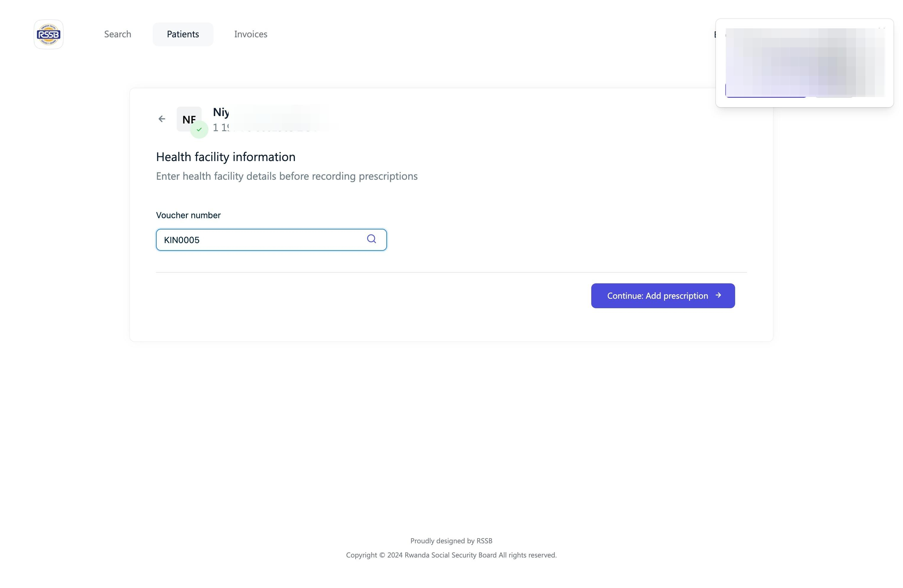Click the Enter health facility details subtitle
This screenshot has height=588, width=903.
coord(287,176)
